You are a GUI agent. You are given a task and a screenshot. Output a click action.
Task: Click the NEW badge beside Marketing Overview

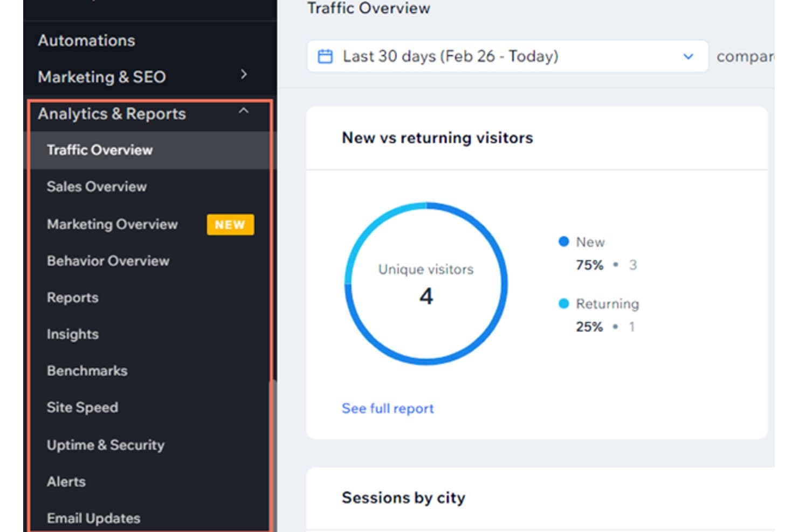[230, 225]
